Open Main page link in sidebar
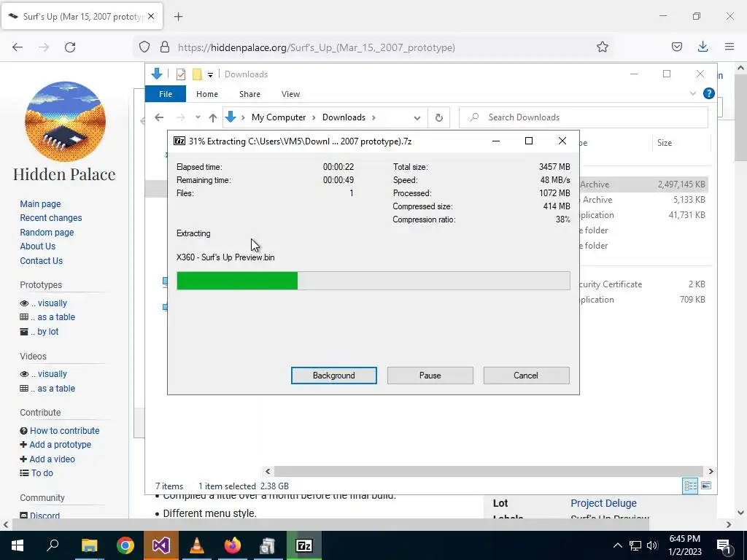 click(x=41, y=204)
